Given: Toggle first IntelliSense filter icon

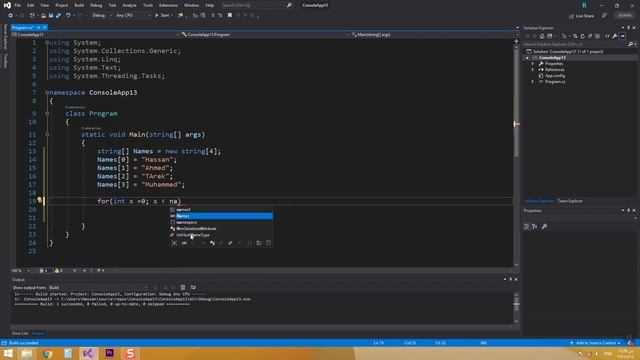Looking at the screenshot, I should (x=174, y=243).
